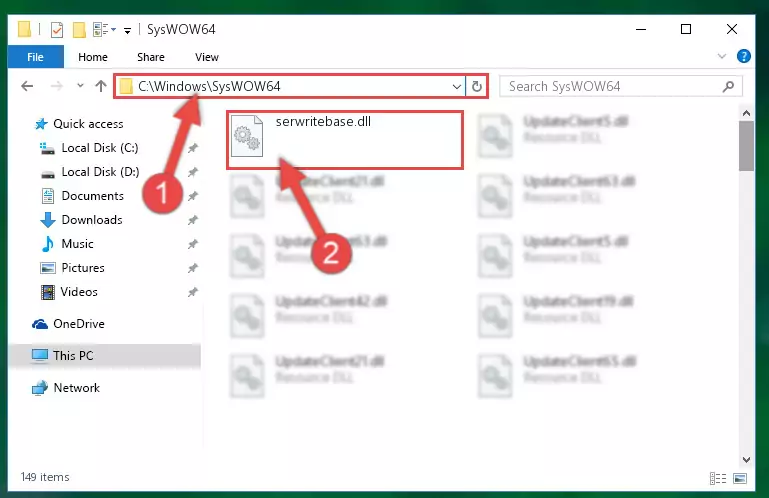Open Pictures folder in sidebar
The height and width of the screenshot is (498, 769).
[83, 268]
